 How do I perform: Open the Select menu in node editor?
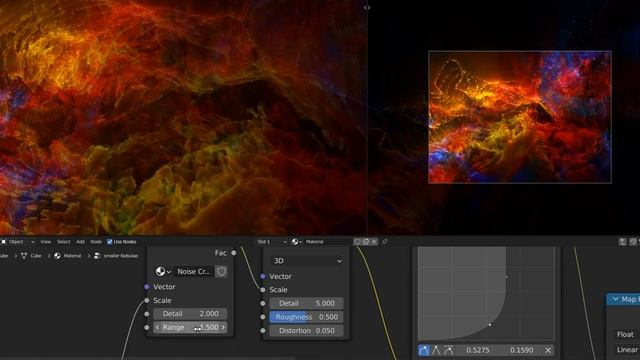click(x=63, y=242)
